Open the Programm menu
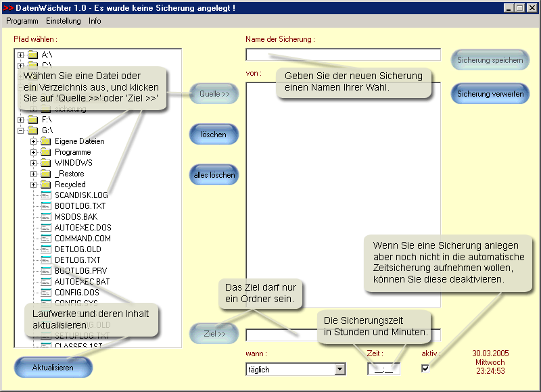The height and width of the screenshot is (392, 541). coord(22,21)
